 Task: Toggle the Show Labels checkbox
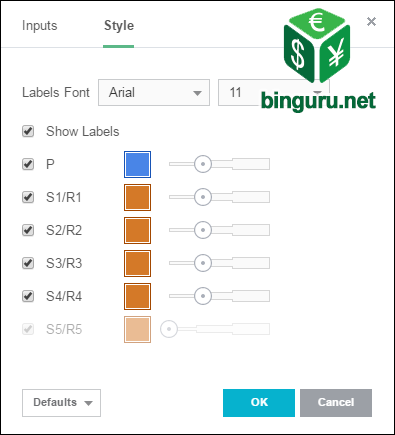(28, 131)
